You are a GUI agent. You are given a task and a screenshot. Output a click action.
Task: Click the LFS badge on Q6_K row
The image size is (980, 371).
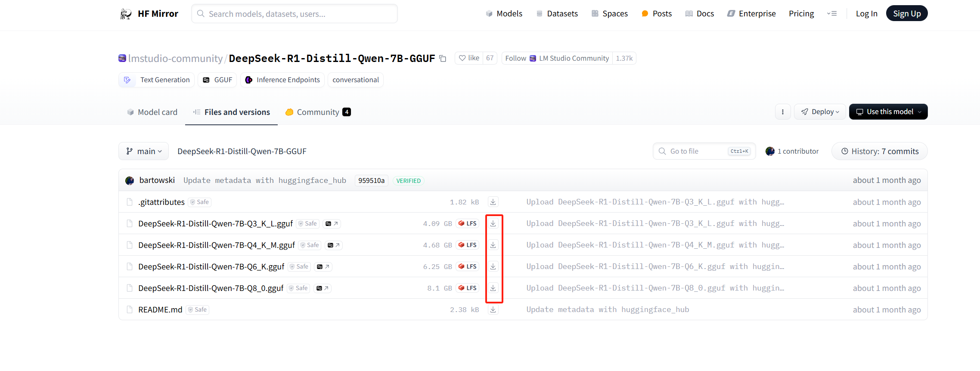tap(468, 267)
